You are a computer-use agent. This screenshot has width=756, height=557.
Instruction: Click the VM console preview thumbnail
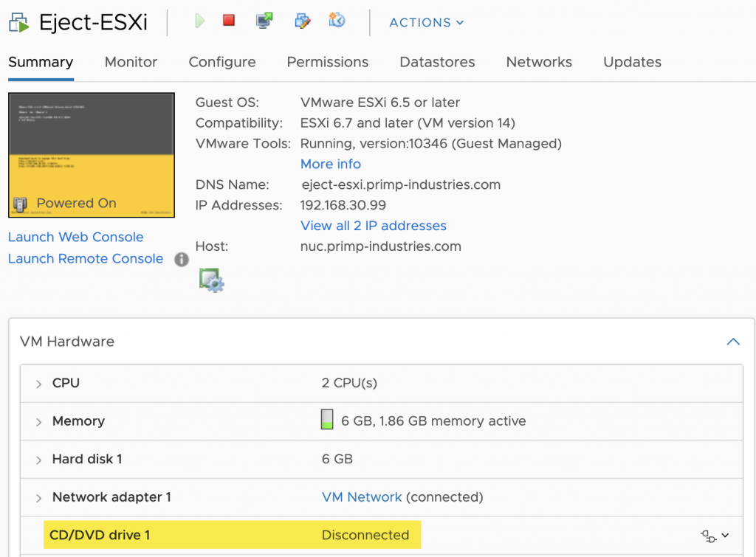pyautogui.click(x=92, y=155)
